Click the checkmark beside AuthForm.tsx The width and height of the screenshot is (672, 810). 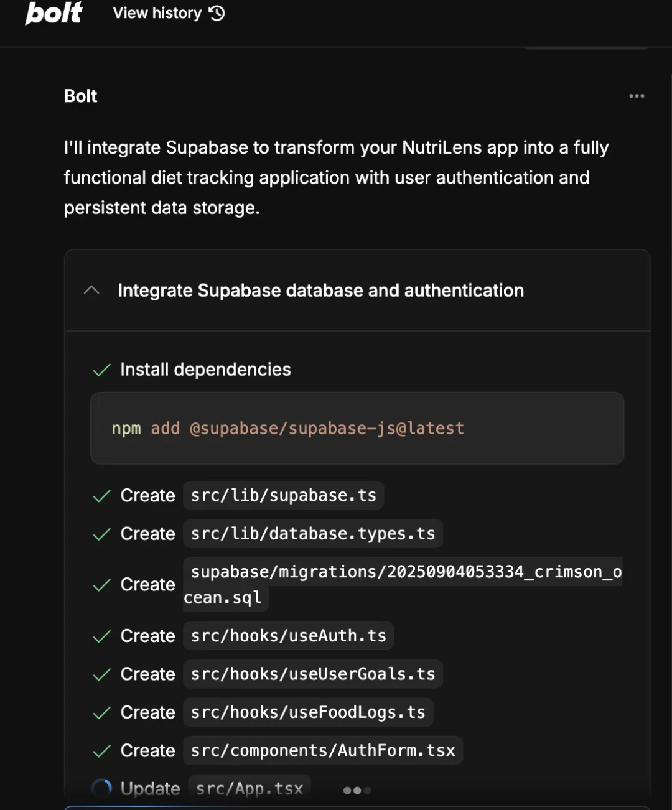coord(101,751)
